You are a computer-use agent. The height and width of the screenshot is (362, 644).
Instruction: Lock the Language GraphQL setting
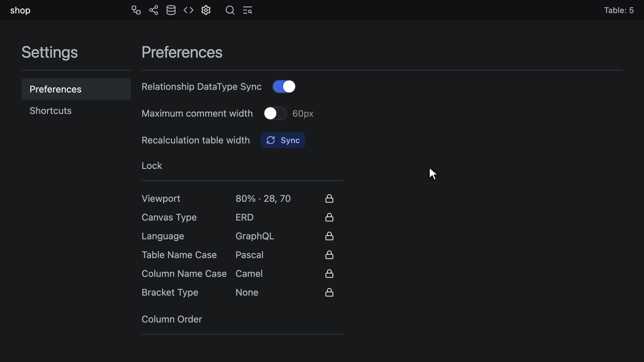point(329,236)
